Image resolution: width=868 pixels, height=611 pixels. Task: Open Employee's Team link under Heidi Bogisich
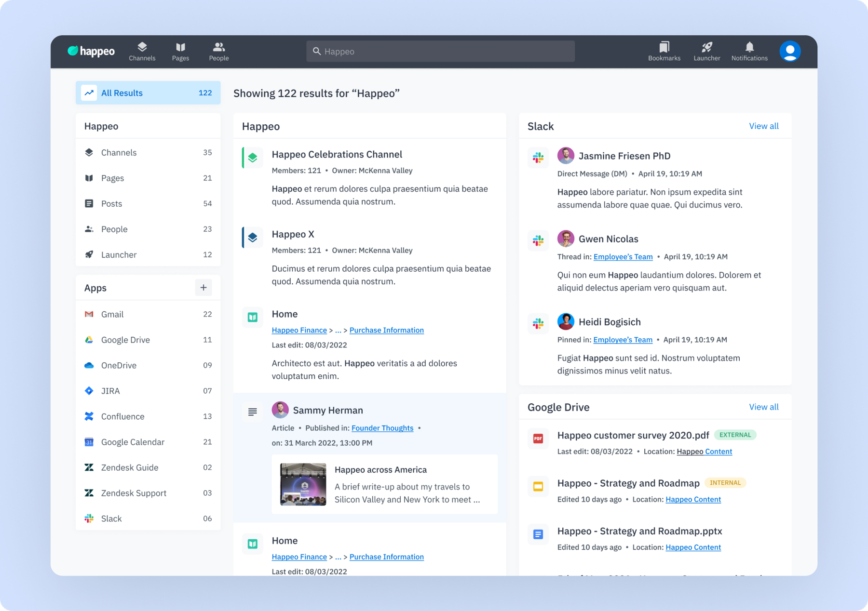click(x=623, y=340)
